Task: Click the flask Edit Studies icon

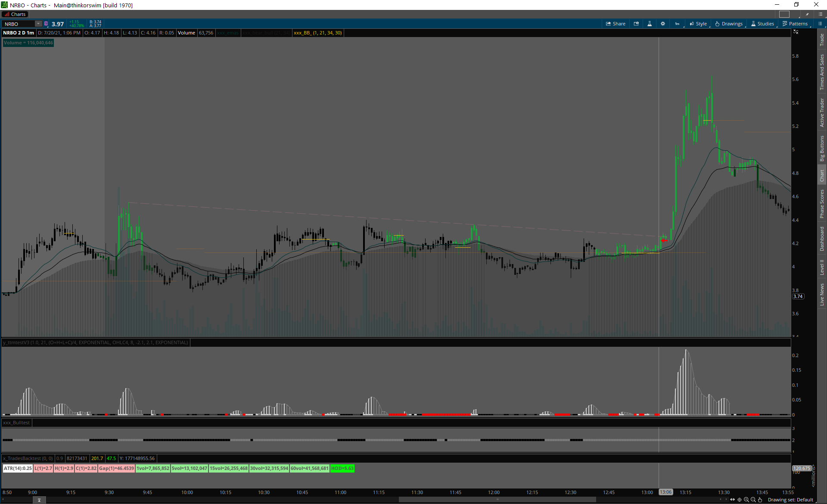Action: pos(650,24)
